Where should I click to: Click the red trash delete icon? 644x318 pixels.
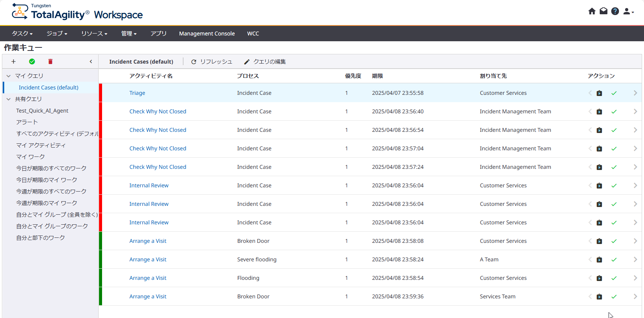click(50, 62)
